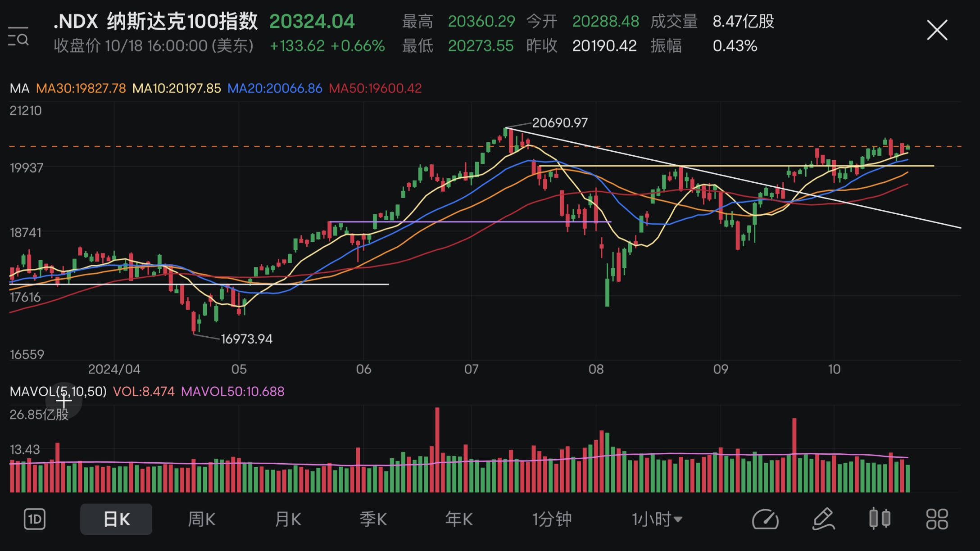The width and height of the screenshot is (980, 551).
Task: Tap the 20690.97 high price label
Action: pyautogui.click(x=560, y=123)
